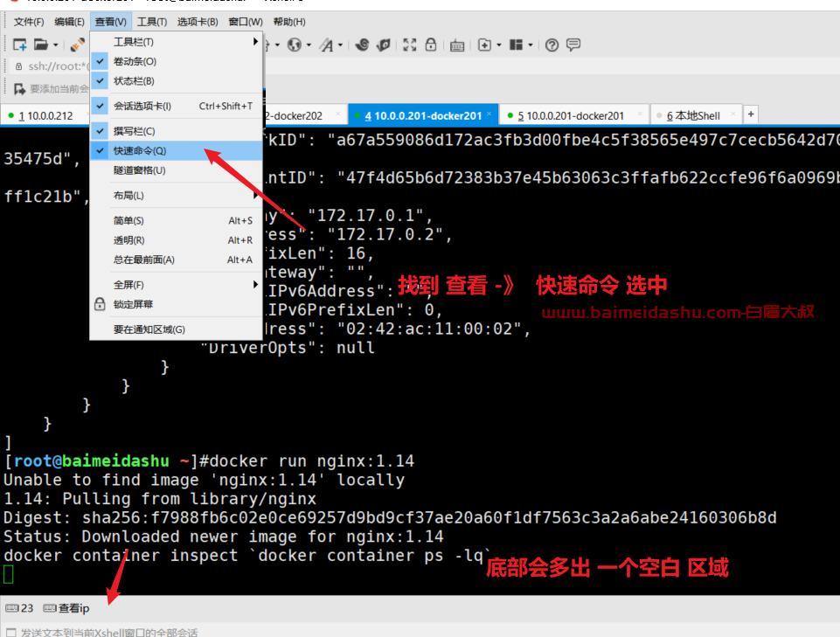Click the connect/disconnect plug icon
Viewport: 840px width, 637px height.
78,45
